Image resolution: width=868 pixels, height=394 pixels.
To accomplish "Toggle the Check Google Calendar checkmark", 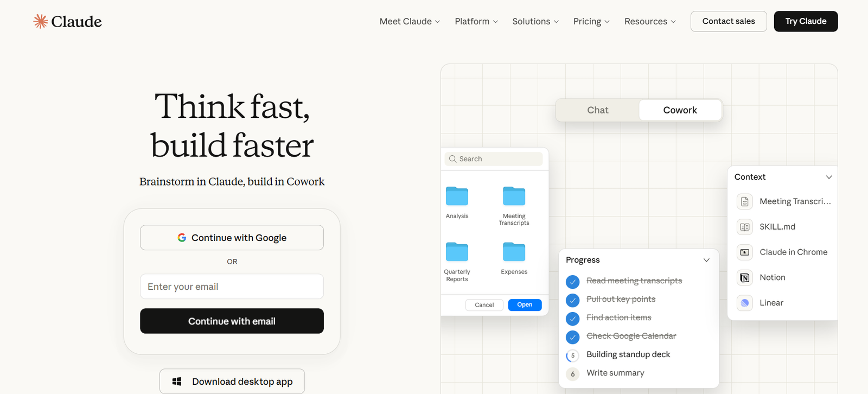I will point(572,337).
